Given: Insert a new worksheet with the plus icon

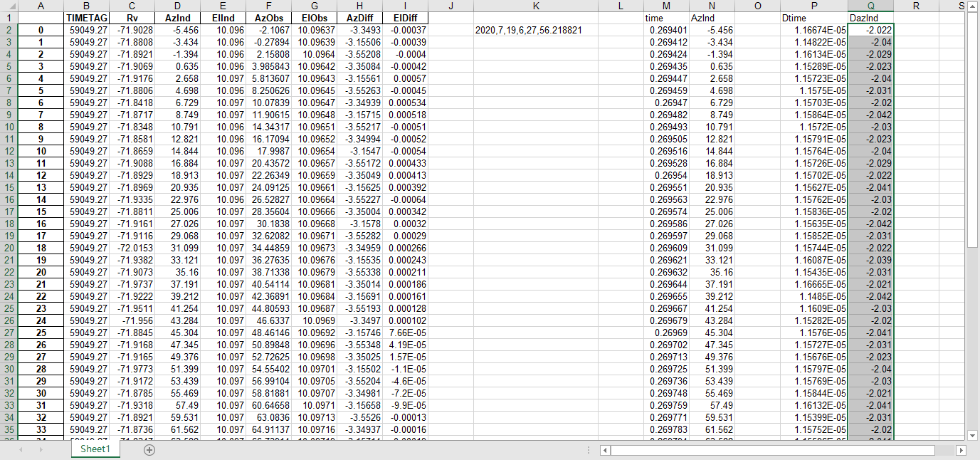Looking at the screenshot, I should [148, 450].
